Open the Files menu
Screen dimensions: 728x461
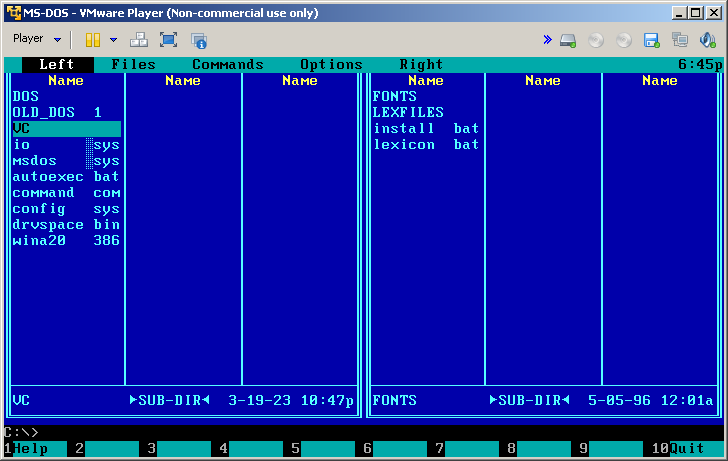tap(133, 65)
